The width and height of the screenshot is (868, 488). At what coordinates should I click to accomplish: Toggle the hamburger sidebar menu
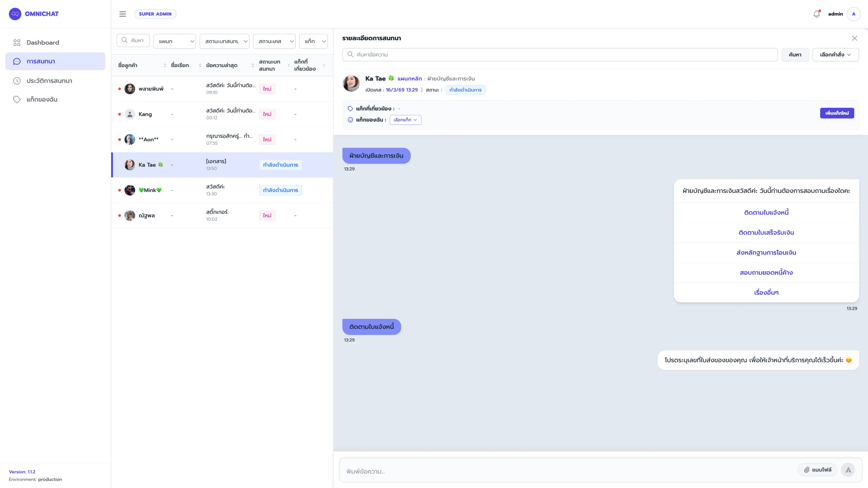(123, 14)
